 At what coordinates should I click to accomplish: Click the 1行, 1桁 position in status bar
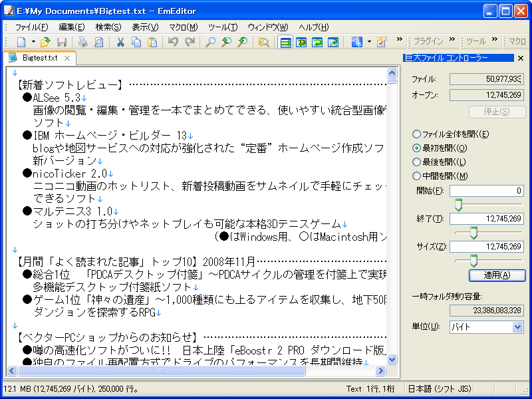click(x=380, y=389)
